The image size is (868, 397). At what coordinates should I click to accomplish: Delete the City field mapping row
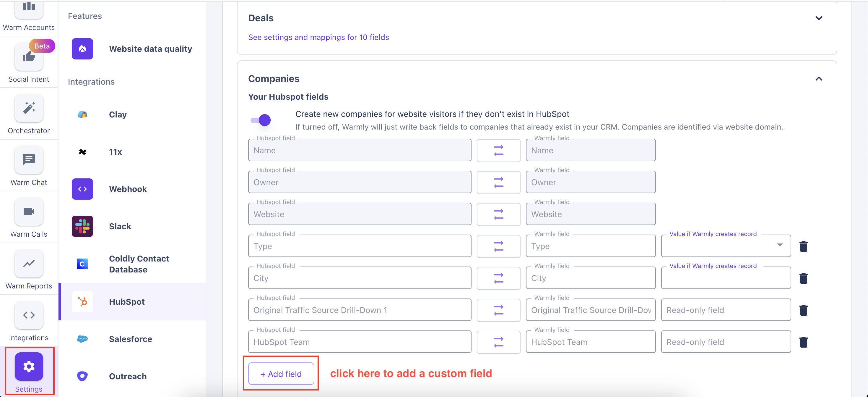click(x=803, y=278)
